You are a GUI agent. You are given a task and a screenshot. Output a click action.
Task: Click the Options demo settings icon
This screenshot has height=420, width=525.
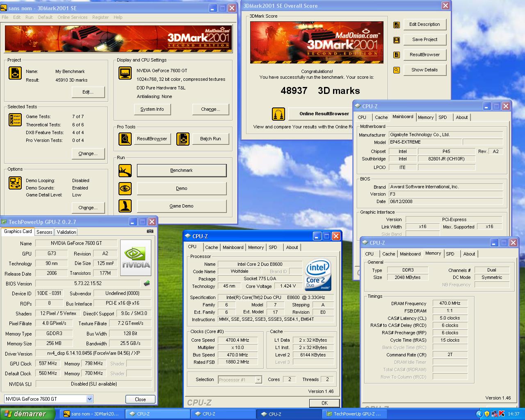coord(15,183)
